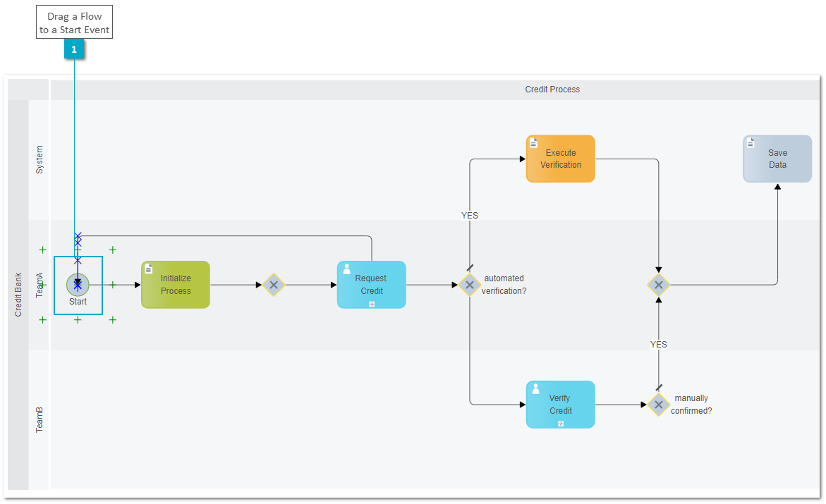Click the green plus handle below Start label
Viewport: 826px width, 504px height.
point(78,320)
